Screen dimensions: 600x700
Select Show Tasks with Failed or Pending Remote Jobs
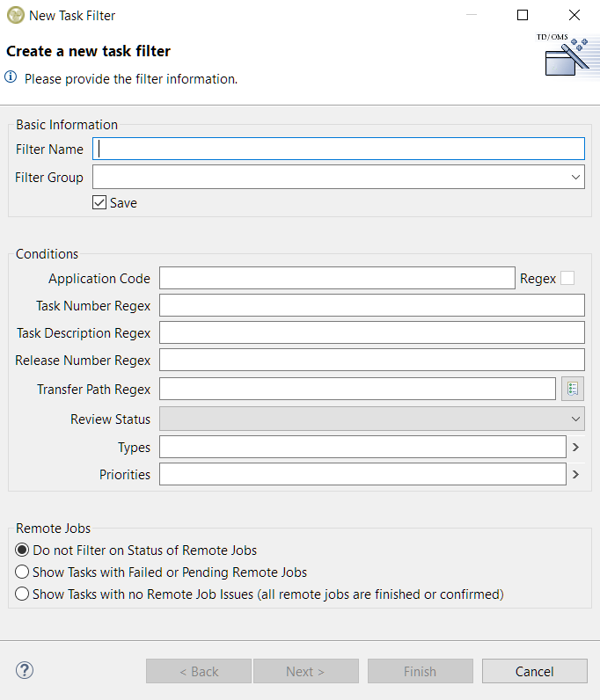point(23,572)
